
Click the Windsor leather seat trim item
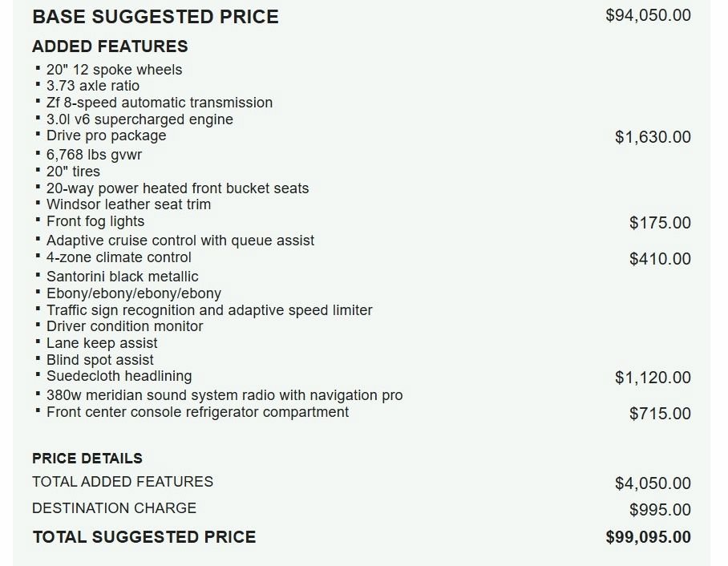coord(128,204)
